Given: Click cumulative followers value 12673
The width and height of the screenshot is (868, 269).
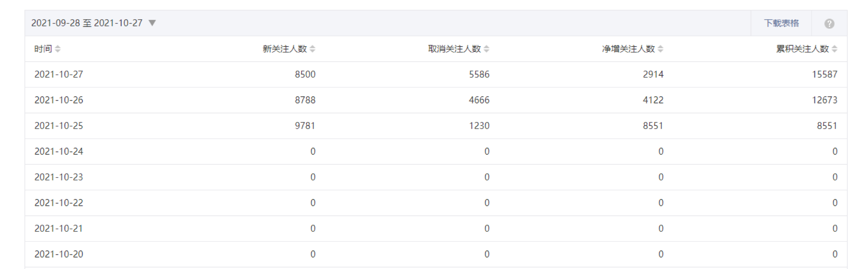Looking at the screenshot, I should click(825, 100).
